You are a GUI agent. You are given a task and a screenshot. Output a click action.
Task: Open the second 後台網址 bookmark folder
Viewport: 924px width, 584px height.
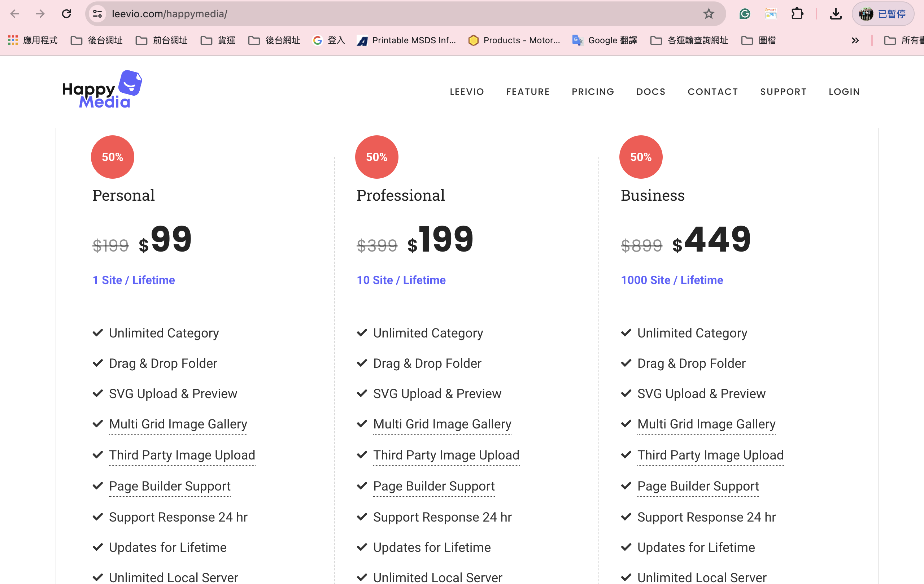point(274,40)
